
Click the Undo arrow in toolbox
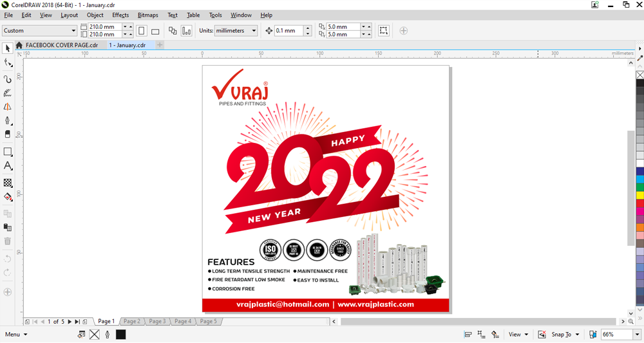tap(7, 259)
